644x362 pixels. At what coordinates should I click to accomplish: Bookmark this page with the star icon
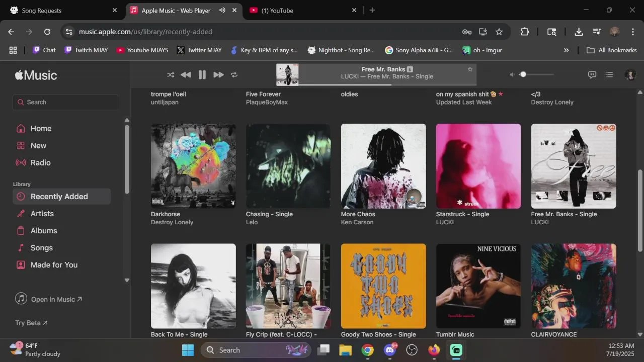point(499,32)
